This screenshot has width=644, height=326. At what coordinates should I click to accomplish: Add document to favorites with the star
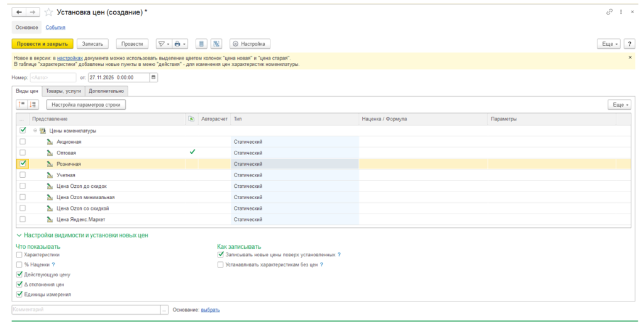tap(48, 13)
